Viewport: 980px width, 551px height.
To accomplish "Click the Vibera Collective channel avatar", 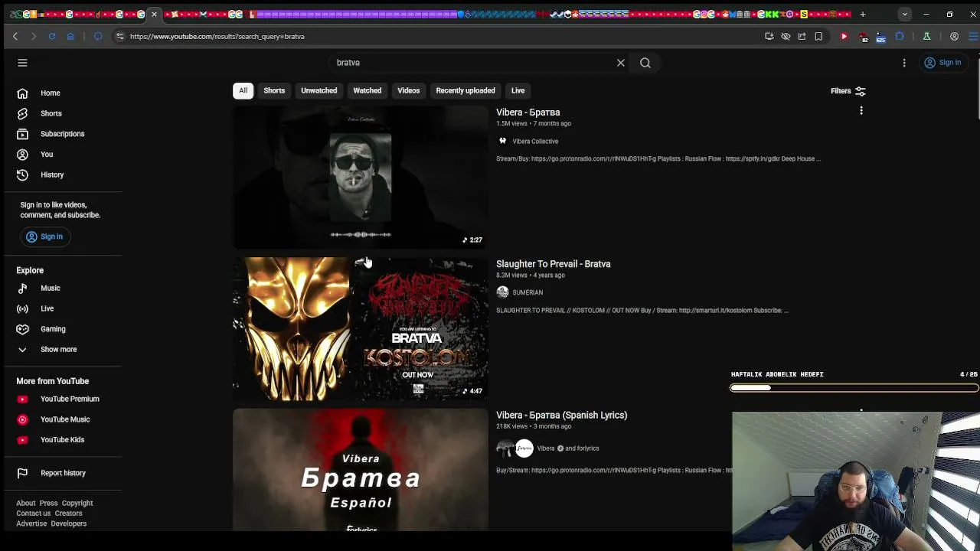I will 502,141.
